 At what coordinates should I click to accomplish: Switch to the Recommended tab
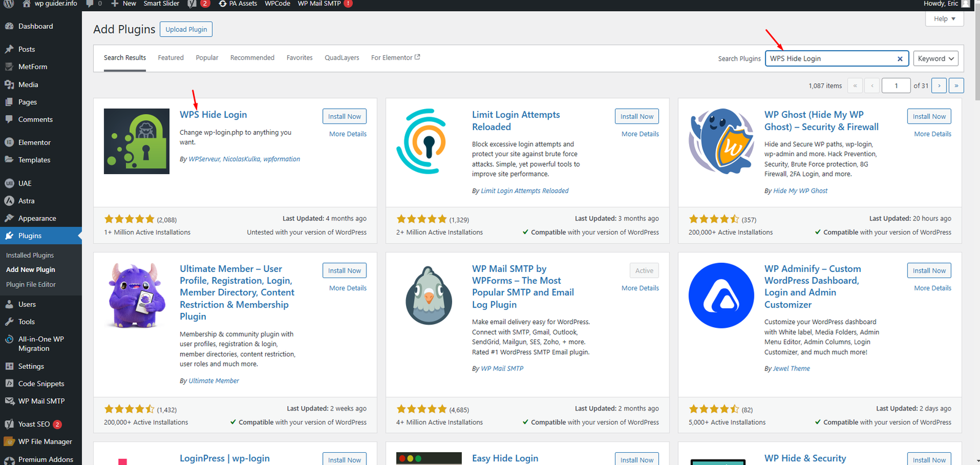[252, 58]
